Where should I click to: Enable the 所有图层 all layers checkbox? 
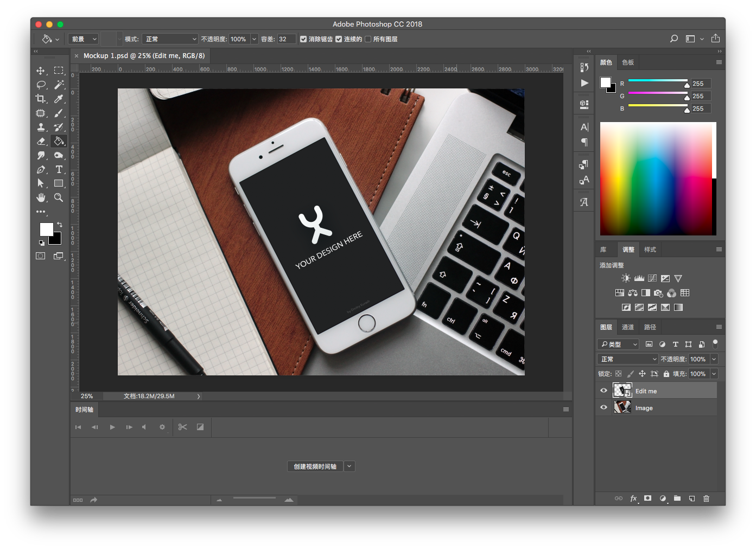[x=368, y=39]
